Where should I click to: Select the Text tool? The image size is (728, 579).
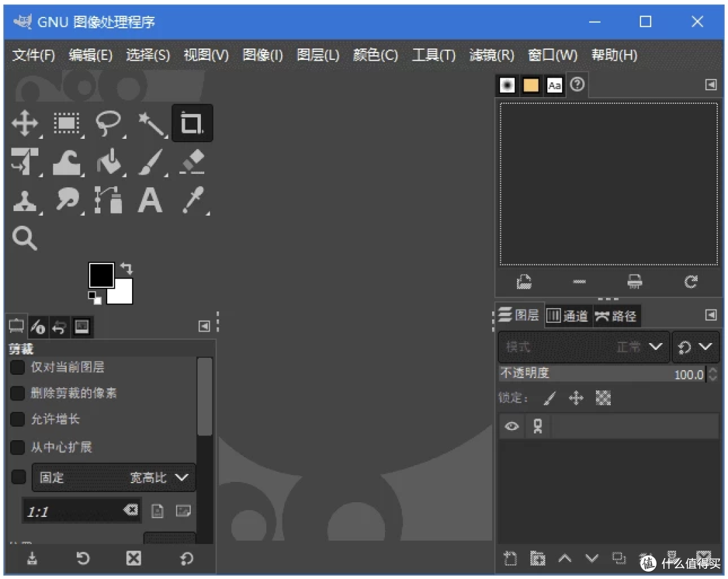[x=150, y=200]
